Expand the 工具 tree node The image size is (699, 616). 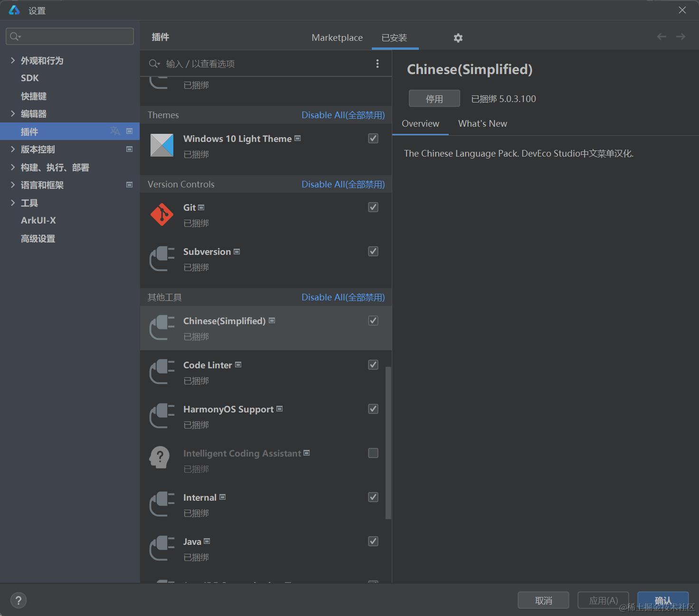[x=13, y=203]
